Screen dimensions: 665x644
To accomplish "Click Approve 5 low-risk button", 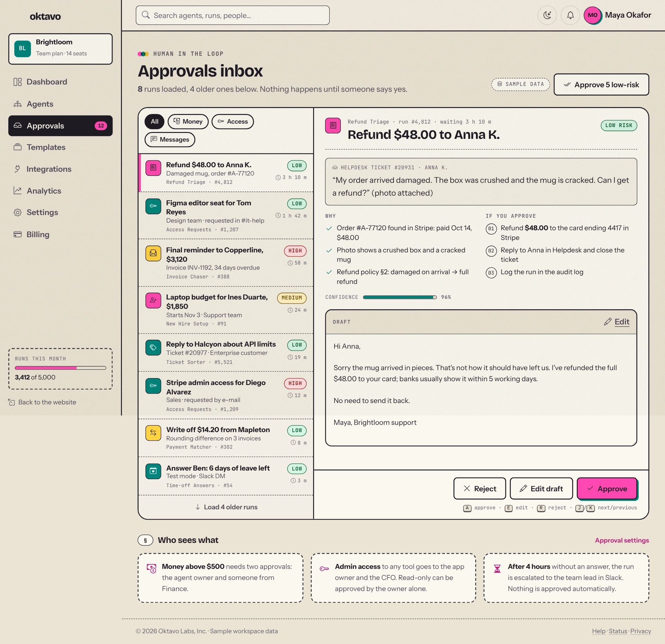I will pos(601,84).
